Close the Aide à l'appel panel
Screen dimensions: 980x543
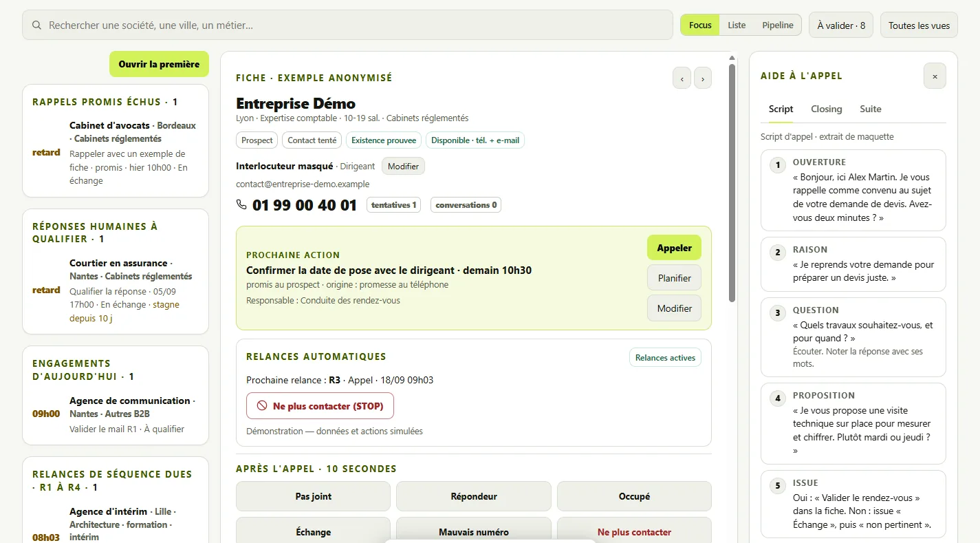click(935, 76)
